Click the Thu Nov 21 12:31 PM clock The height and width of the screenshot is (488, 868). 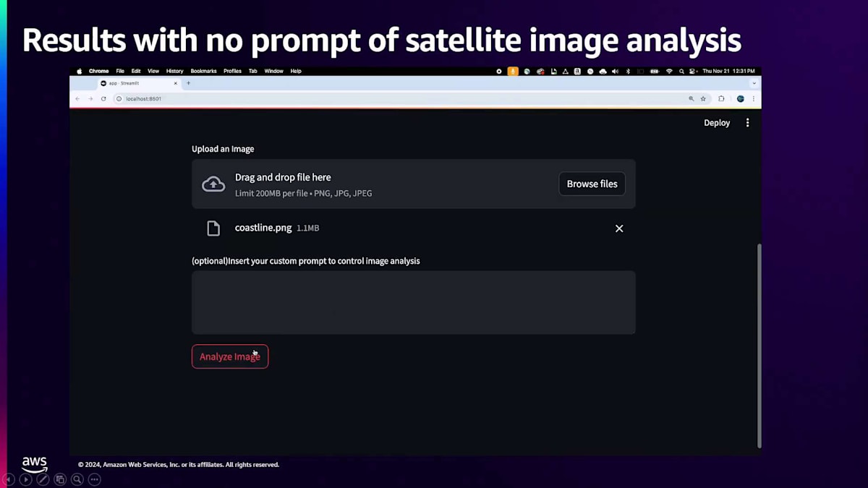coord(728,72)
